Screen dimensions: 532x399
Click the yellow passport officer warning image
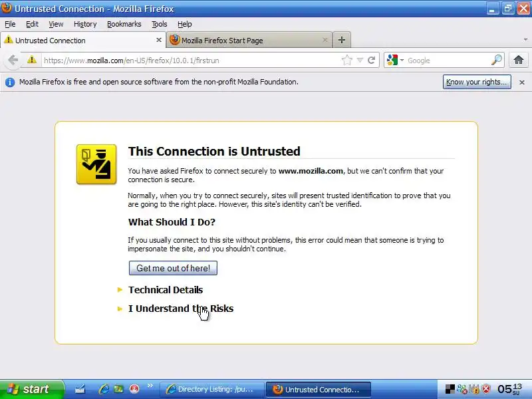point(96,164)
